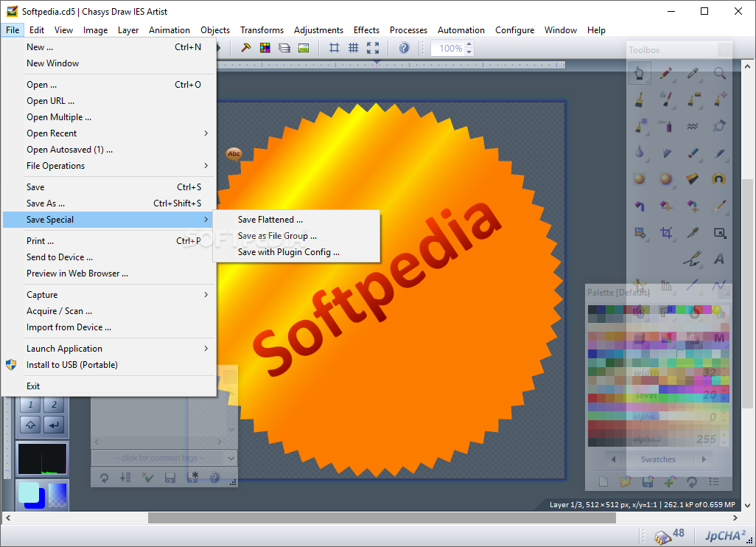
Task: Expand the Launch Application submenu
Action: [x=109, y=348]
